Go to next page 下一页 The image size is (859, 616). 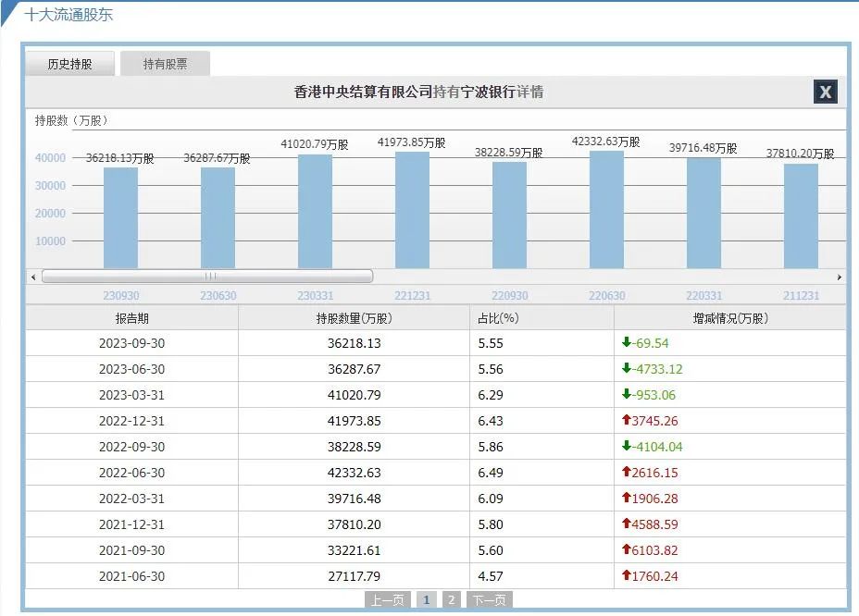pos(490,600)
